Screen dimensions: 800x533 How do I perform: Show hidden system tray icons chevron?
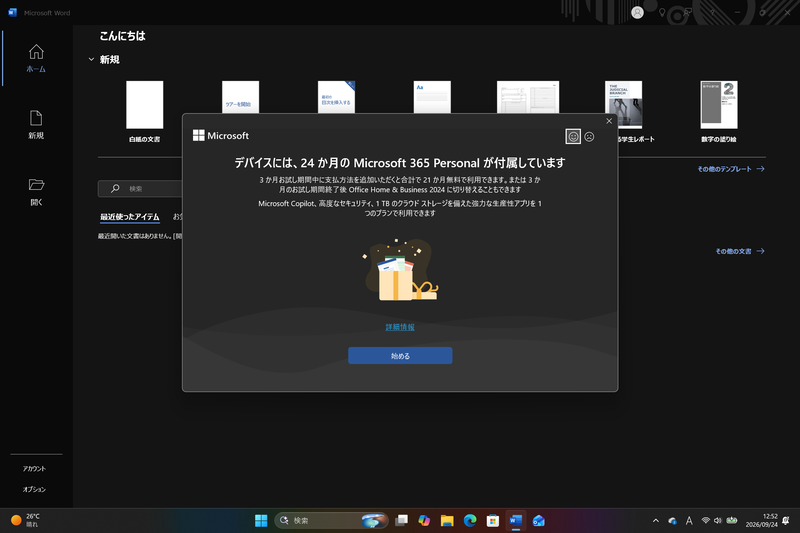point(656,520)
